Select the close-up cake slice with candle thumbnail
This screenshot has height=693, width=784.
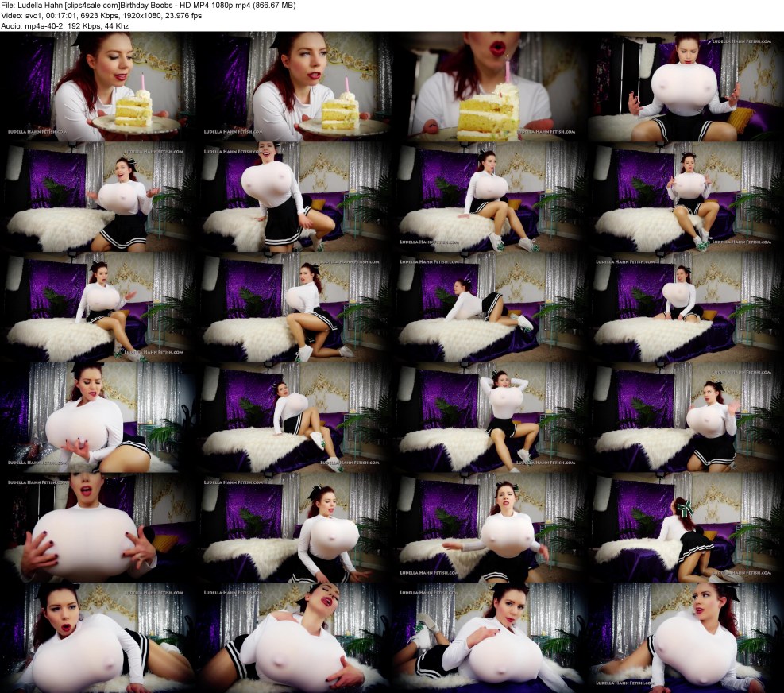[489, 87]
